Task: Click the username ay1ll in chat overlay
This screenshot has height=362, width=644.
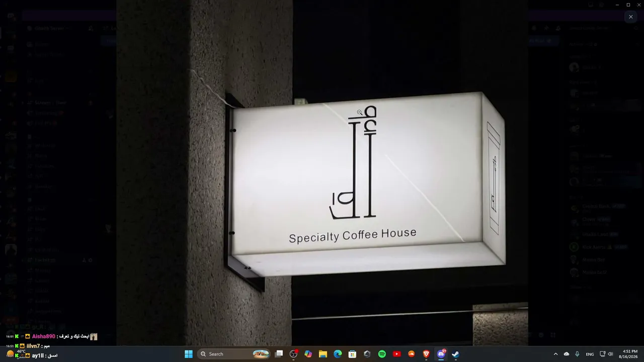Action: [x=38, y=355]
